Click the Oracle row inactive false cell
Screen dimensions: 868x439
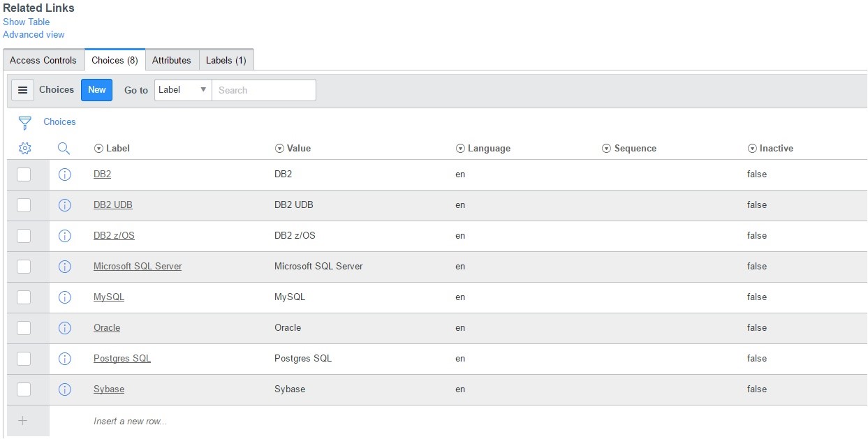pos(757,327)
